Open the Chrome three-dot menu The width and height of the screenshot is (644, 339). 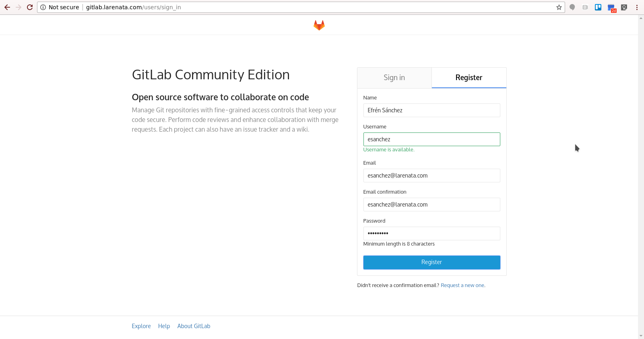tap(637, 7)
